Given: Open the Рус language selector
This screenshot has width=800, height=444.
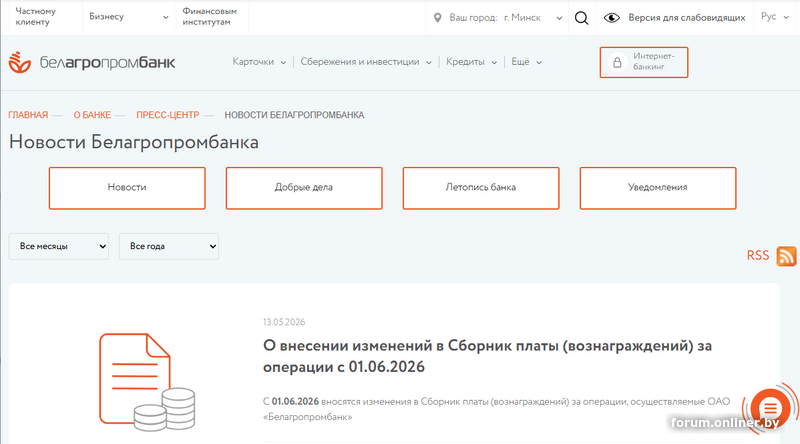Looking at the screenshot, I should pyautogui.click(x=774, y=17).
